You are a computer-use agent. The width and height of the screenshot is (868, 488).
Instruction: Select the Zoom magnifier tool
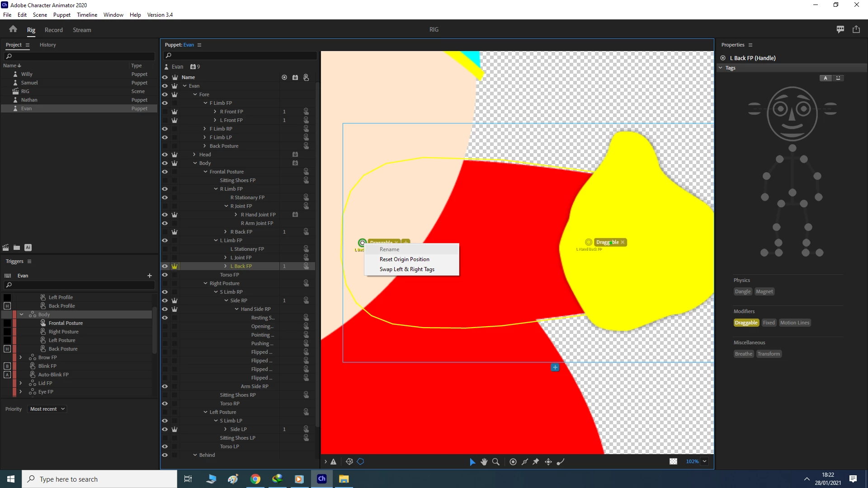click(495, 461)
